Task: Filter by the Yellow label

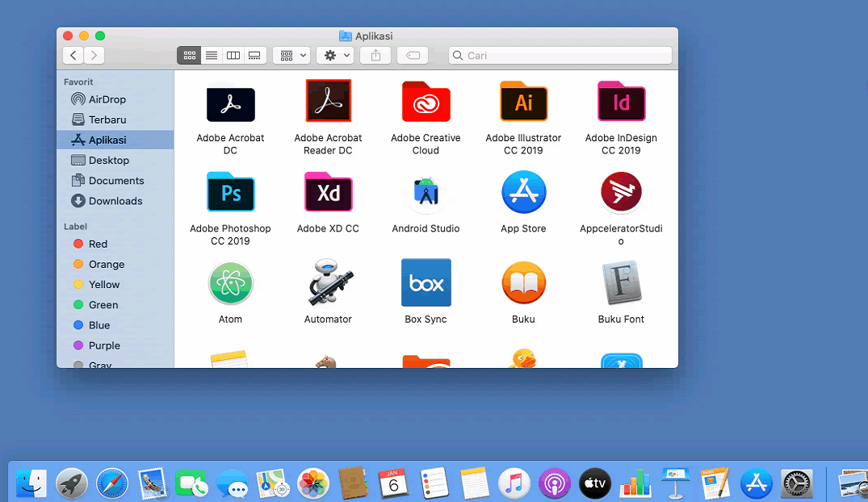Action: point(115,284)
